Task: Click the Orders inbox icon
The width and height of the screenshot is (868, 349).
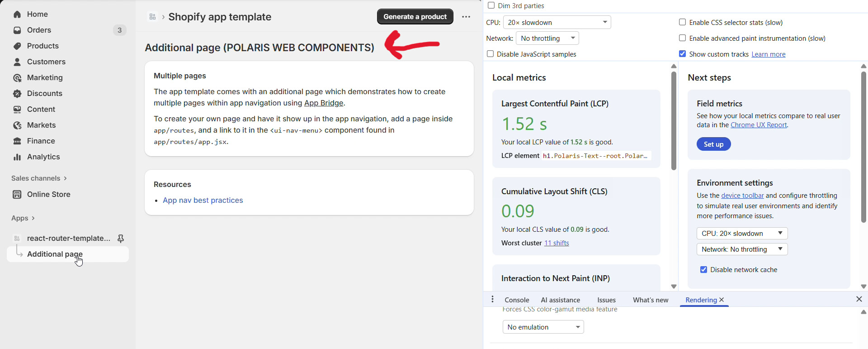Action: tap(17, 30)
